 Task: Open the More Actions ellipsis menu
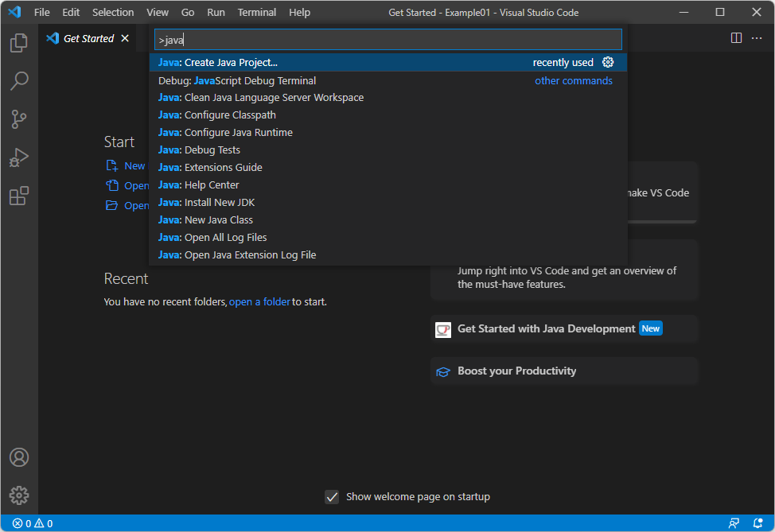757,38
